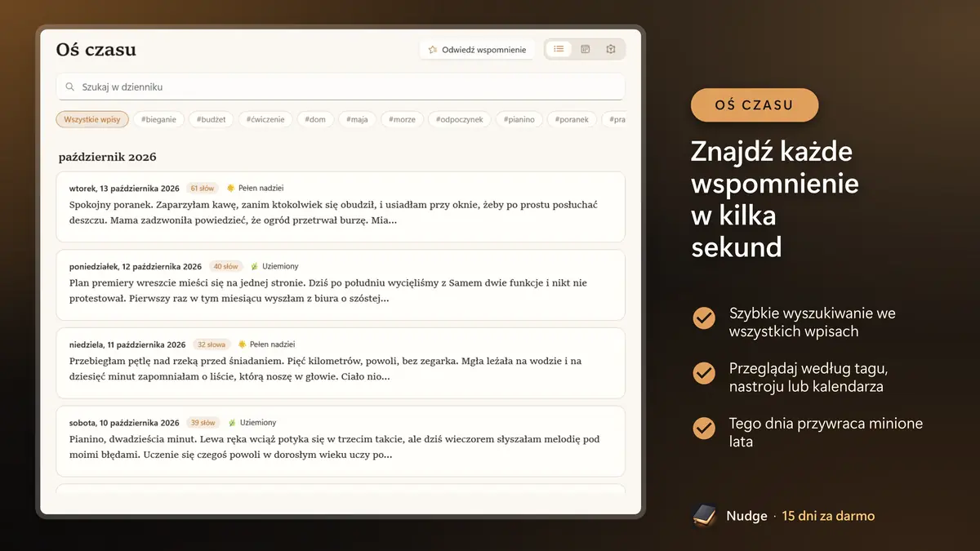This screenshot has height=551, width=980.
Task: Click the Uziemiony label on 10 października
Action: pos(258,423)
